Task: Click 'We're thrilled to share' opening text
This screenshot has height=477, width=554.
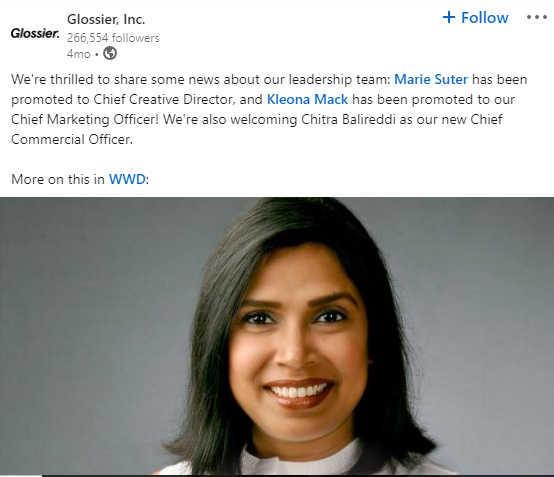Action: point(79,79)
